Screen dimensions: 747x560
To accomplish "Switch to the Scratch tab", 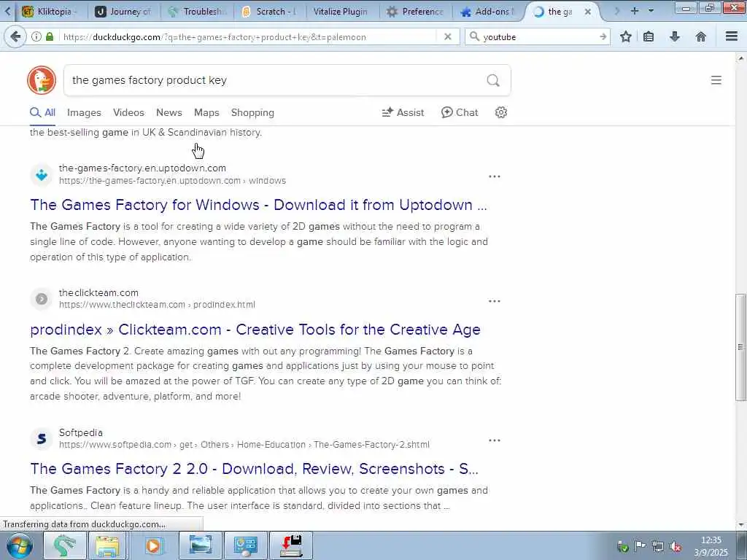I will [270, 12].
